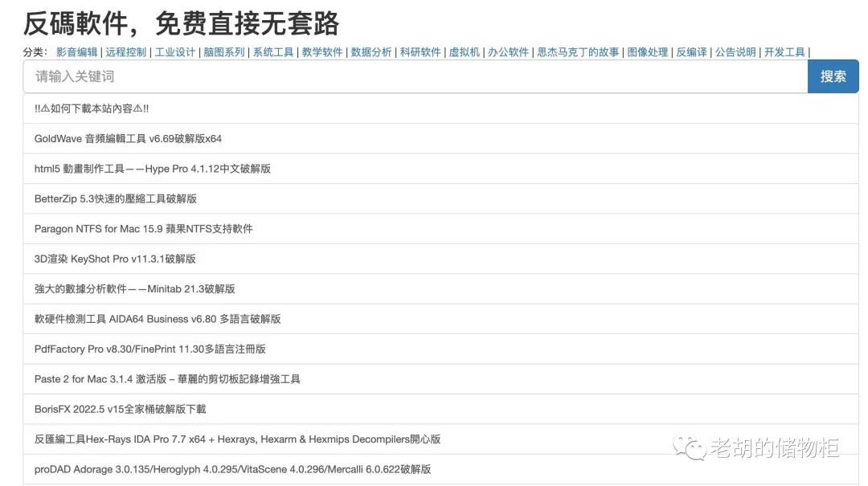Open GoldWave v6.69 音頻編輯工具 entry
The height and width of the screenshot is (486, 868).
(x=440, y=138)
